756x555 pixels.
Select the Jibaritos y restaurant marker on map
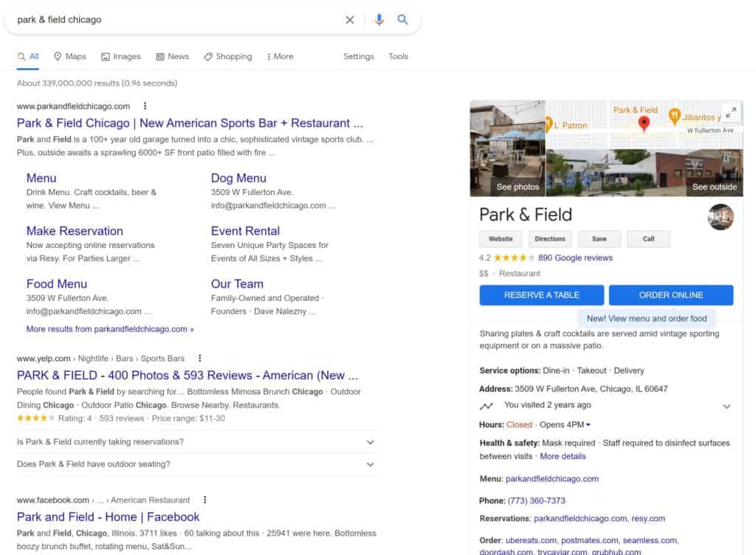675,116
